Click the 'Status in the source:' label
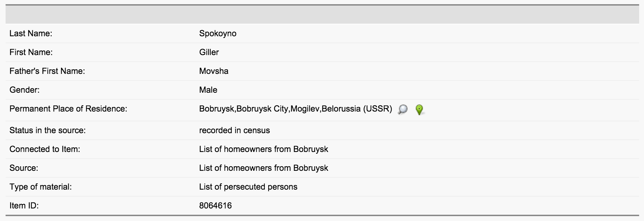Viewport: 644px width, 221px height. pyautogui.click(x=47, y=130)
